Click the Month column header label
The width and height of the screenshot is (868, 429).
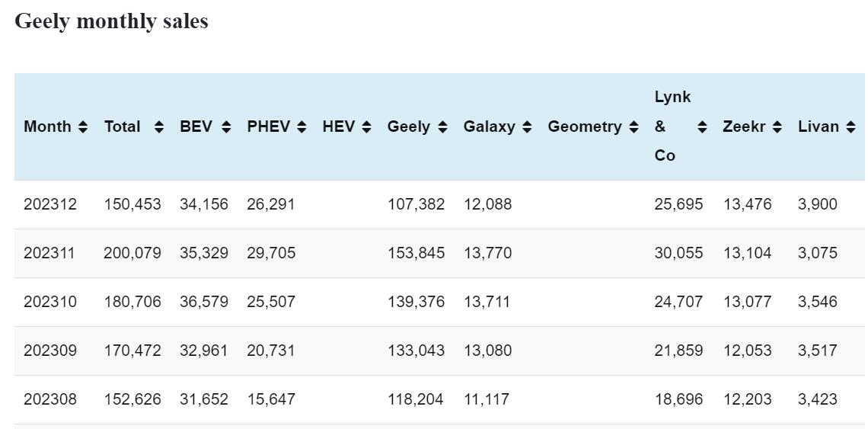click(47, 127)
